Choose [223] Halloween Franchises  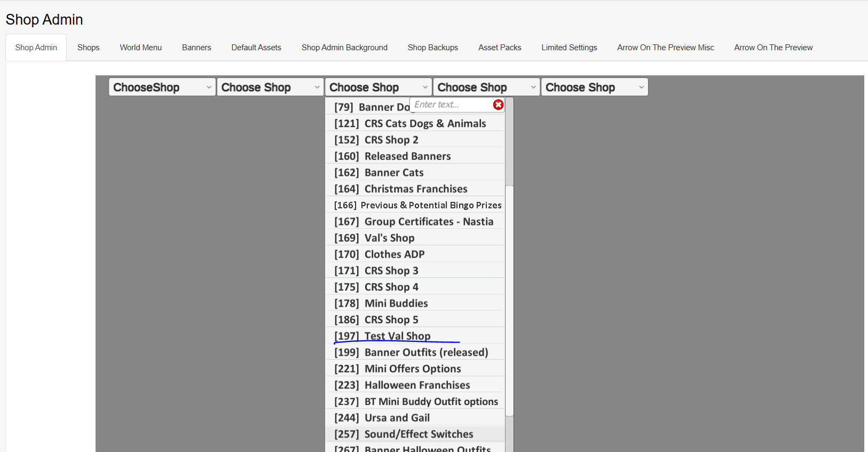click(415, 385)
